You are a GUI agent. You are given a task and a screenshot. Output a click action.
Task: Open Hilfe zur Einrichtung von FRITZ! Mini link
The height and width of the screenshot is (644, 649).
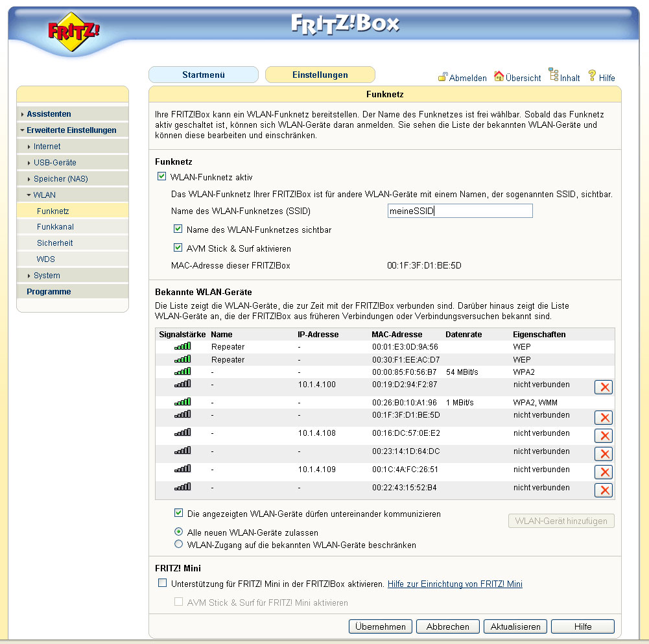[455, 584]
